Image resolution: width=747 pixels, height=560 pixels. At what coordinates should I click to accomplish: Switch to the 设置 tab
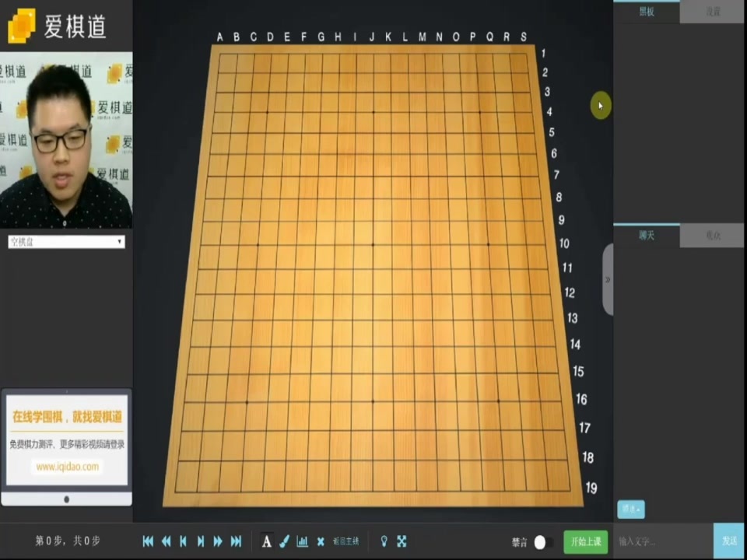713,12
